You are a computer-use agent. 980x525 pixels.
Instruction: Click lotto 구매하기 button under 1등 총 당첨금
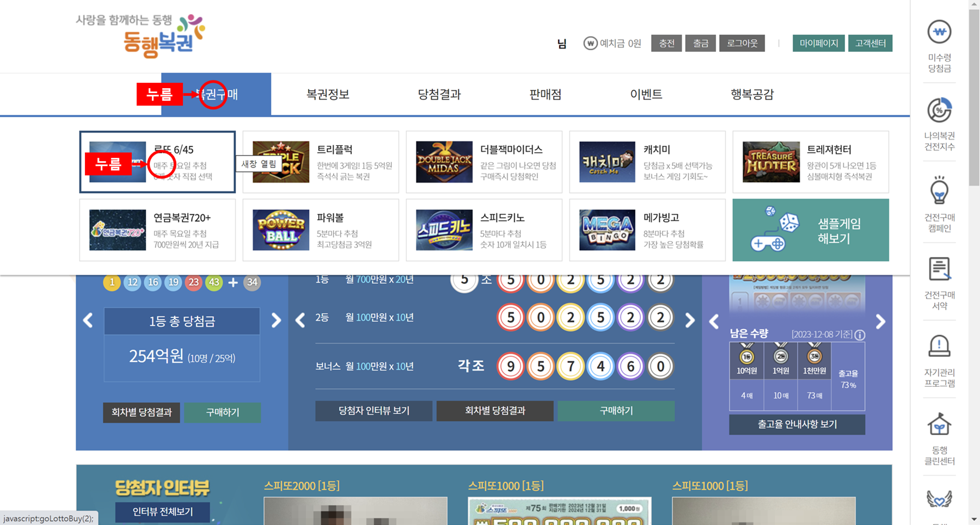[222, 412]
